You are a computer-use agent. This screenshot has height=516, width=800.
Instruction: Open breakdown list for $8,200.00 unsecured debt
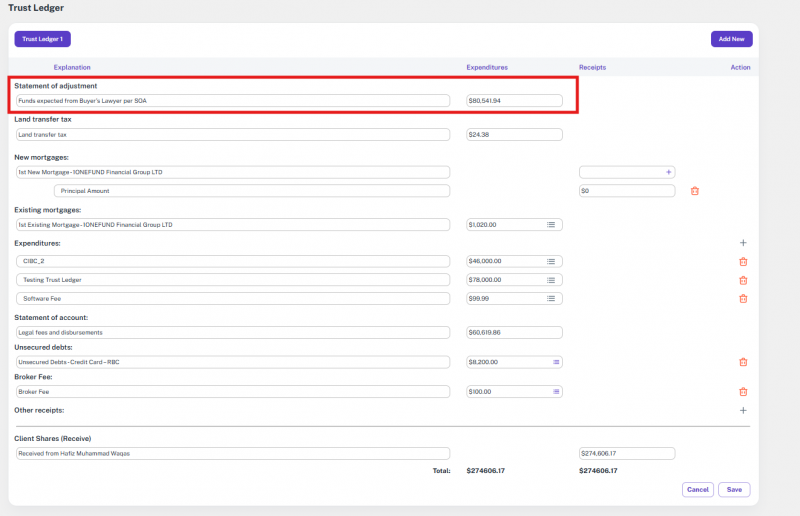tap(556, 362)
